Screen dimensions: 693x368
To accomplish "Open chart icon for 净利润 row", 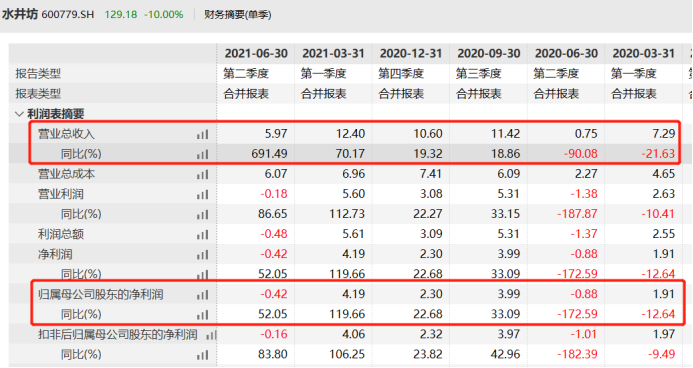I will click(202, 254).
